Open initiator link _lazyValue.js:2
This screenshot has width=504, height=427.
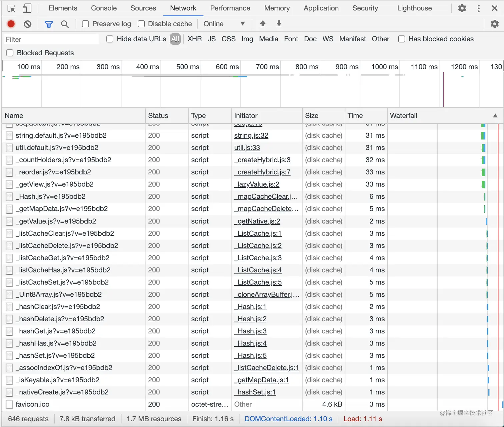pos(257,184)
